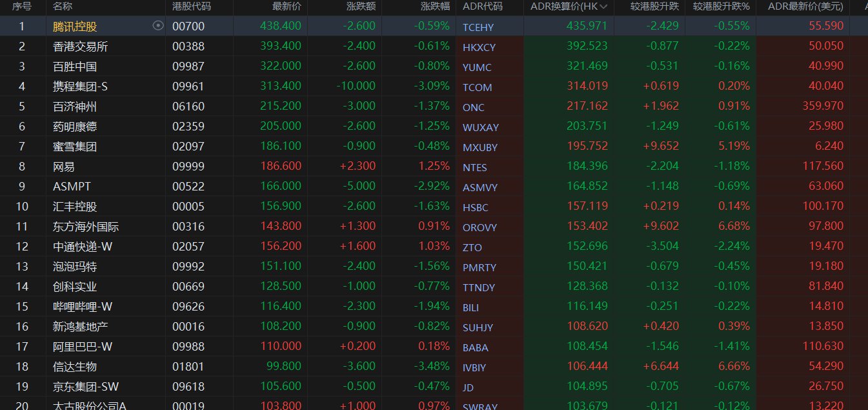Click the 6.68% premium for 东方海外国际
Image resolution: width=868 pixels, height=410 pixels.
(x=734, y=227)
